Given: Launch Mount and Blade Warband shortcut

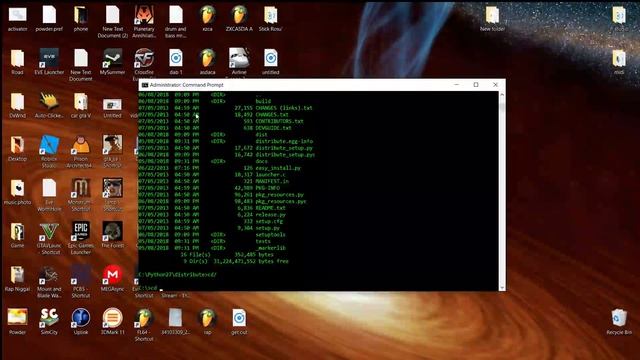Looking at the screenshot, I should pos(49,282).
